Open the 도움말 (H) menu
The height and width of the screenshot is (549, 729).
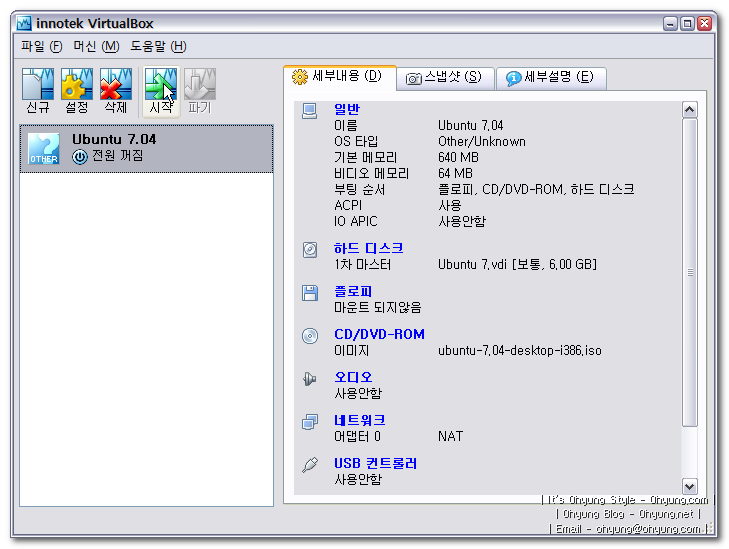tap(158, 46)
